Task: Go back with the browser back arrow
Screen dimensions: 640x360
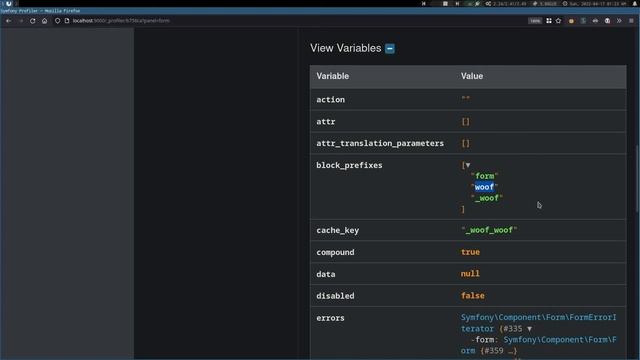Action: point(9,21)
